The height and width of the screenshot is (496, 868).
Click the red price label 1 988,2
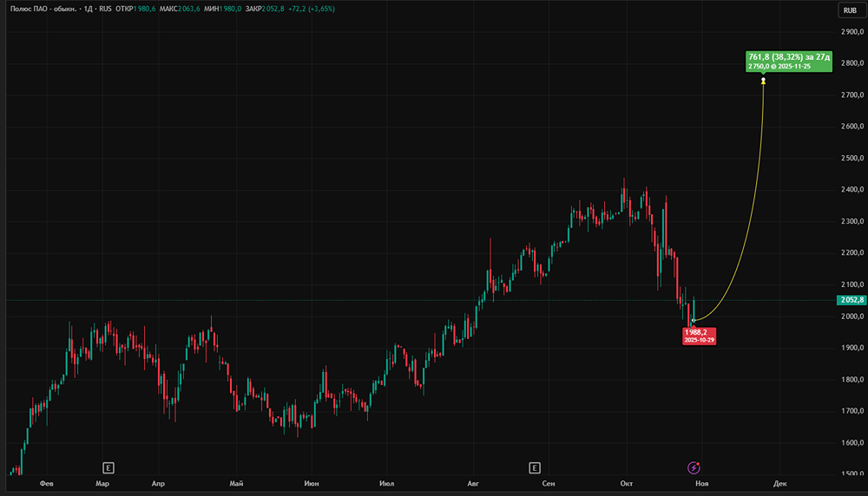tap(699, 336)
